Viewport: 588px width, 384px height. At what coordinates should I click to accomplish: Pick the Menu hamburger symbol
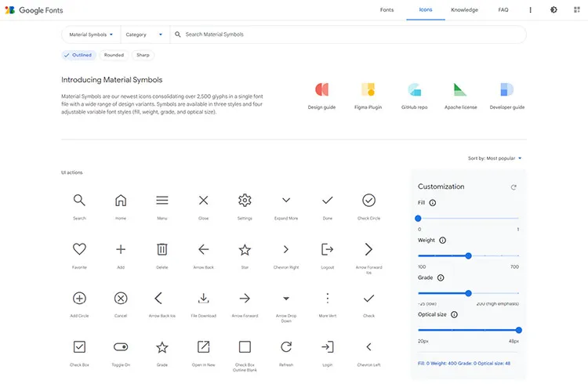coord(162,201)
